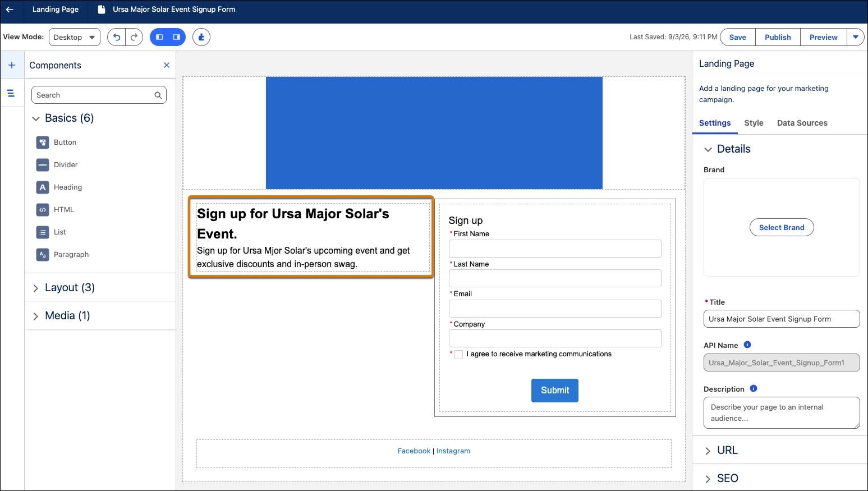
Task: Click the Submit button in the form
Action: click(554, 391)
